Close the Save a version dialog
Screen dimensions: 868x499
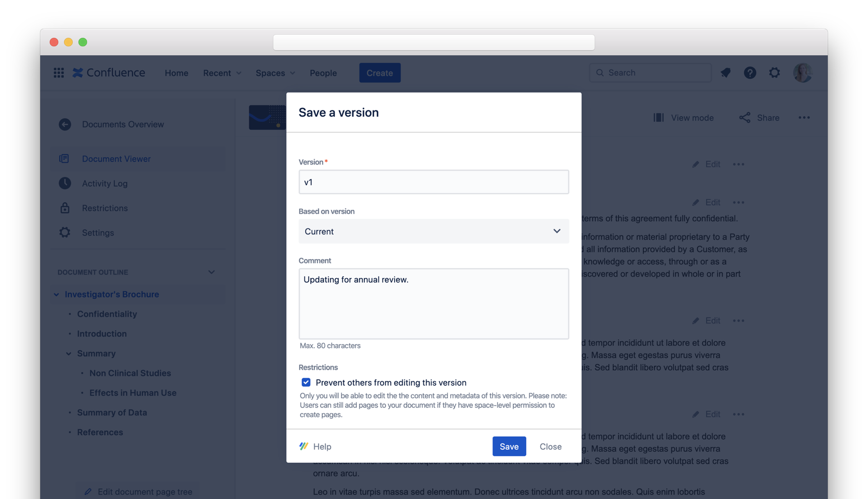[x=550, y=446]
